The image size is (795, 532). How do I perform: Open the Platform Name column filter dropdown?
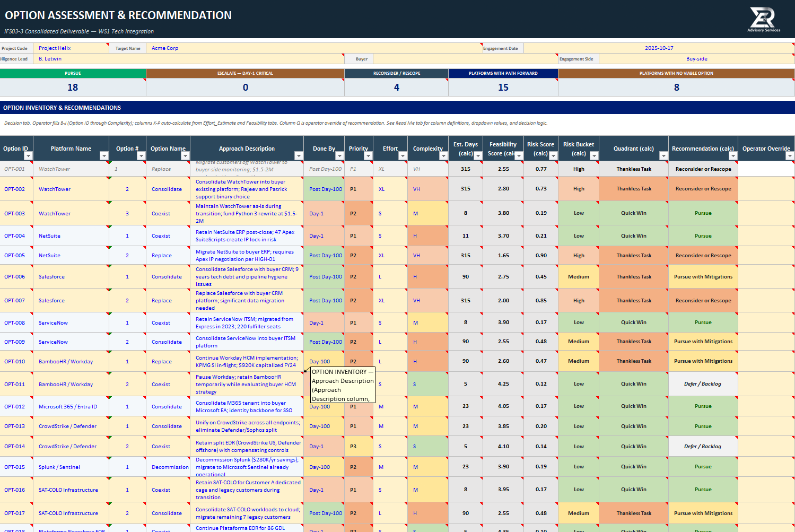(104, 156)
